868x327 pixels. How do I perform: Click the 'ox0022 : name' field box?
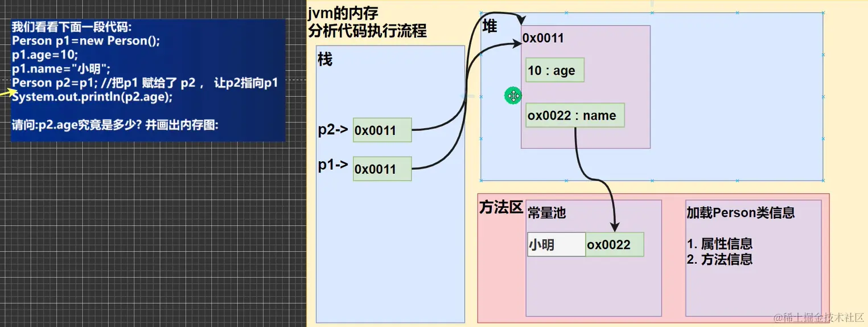point(575,115)
